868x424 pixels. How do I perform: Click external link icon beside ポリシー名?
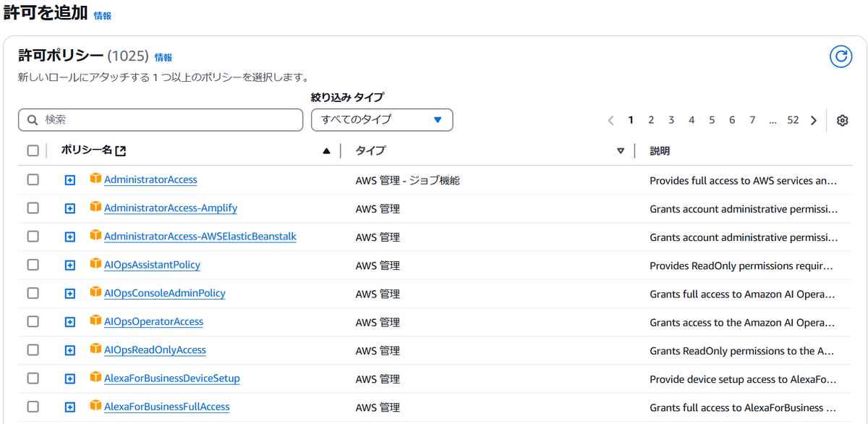click(x=121, y=150)
